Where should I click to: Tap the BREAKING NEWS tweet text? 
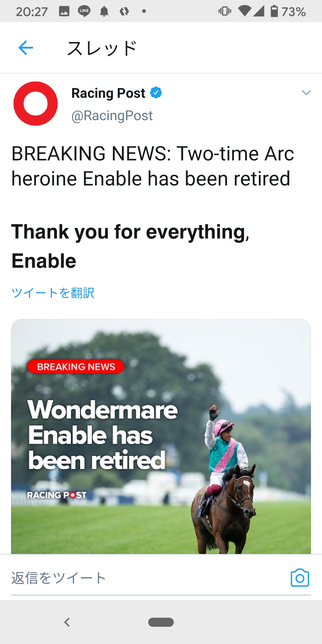(153, 166)
